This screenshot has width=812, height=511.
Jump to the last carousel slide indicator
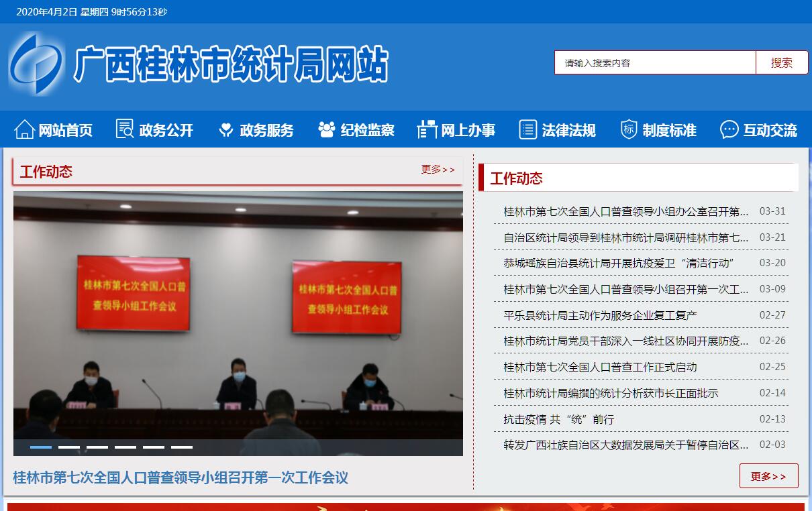click(182, 447)
